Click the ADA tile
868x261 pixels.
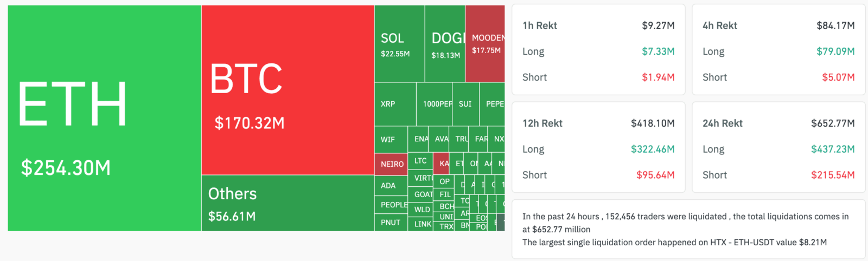click(391, 186)
